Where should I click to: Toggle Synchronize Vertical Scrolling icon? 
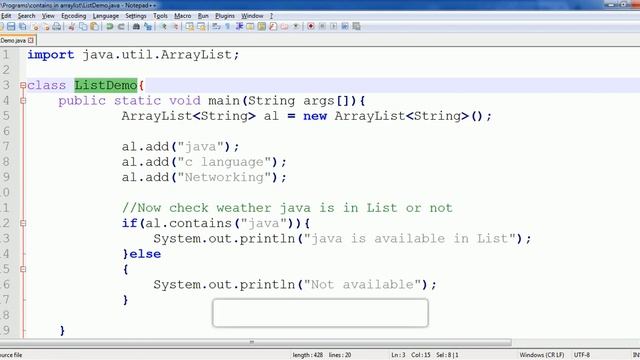tap(190, 27)
